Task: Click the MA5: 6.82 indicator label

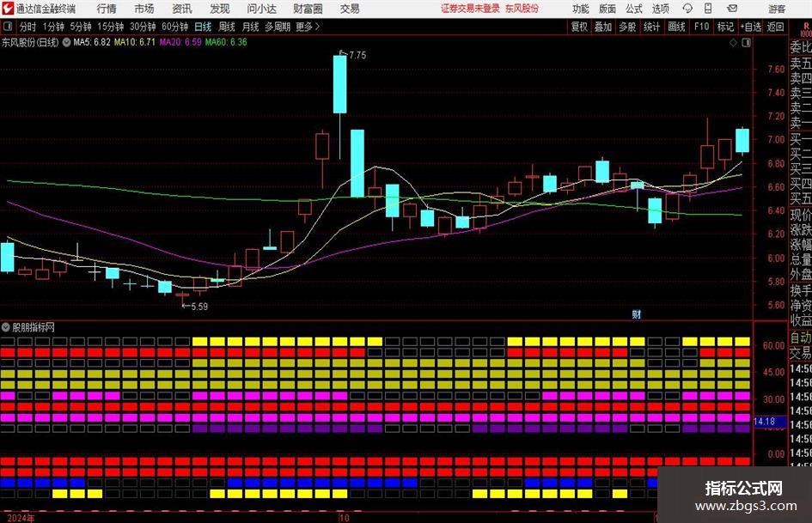Action: click(x=92, y=42)
